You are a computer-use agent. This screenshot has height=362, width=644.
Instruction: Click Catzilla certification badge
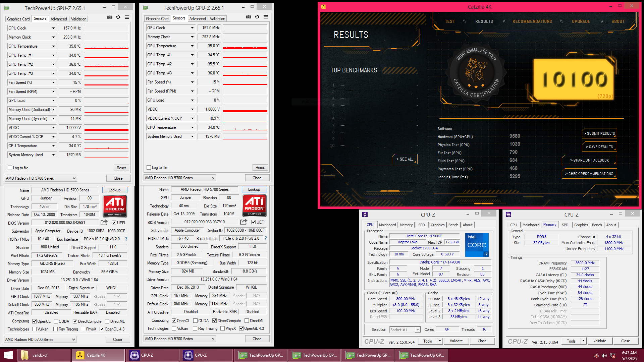(x=476, y=73)
